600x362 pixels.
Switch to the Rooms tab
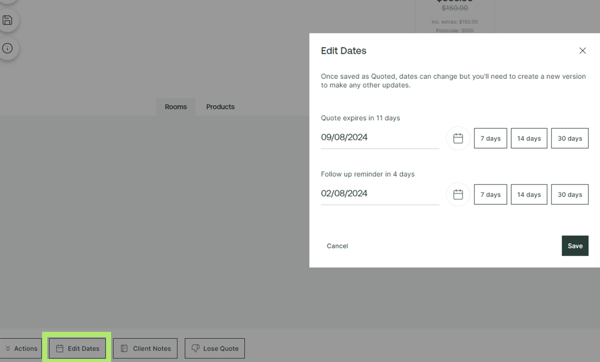176,107
